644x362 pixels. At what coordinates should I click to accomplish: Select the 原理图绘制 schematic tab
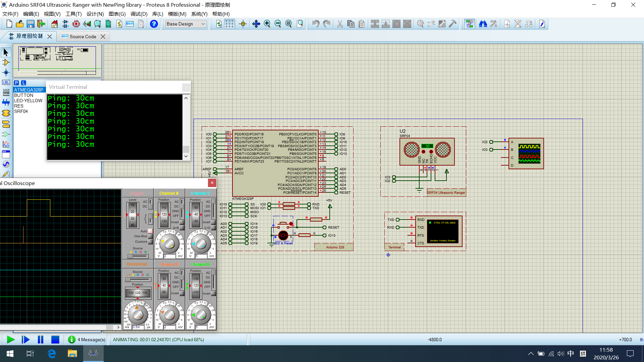29,36
